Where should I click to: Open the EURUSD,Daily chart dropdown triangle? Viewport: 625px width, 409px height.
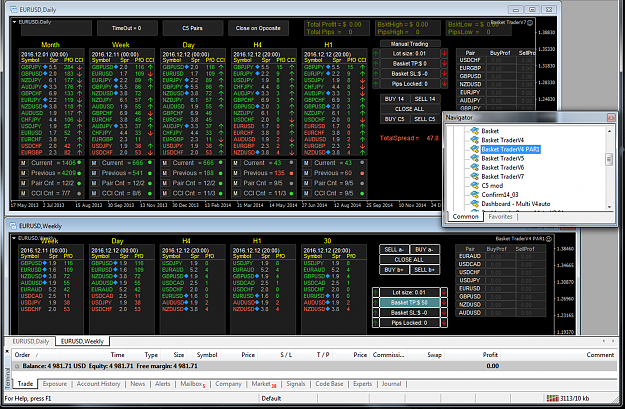14,22
